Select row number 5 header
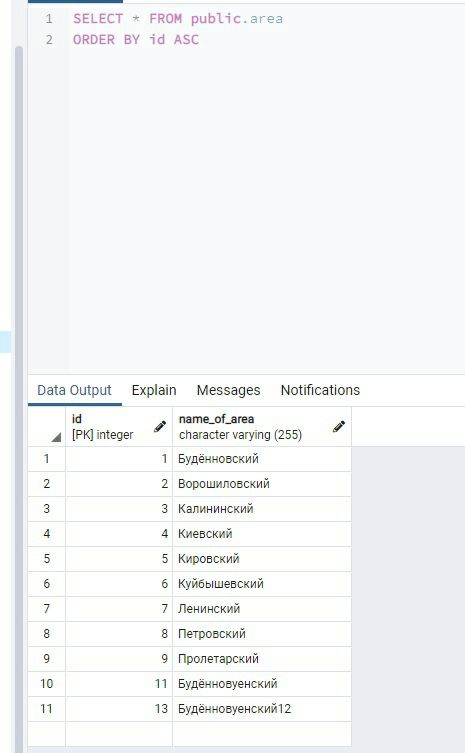 pos(47,559)
